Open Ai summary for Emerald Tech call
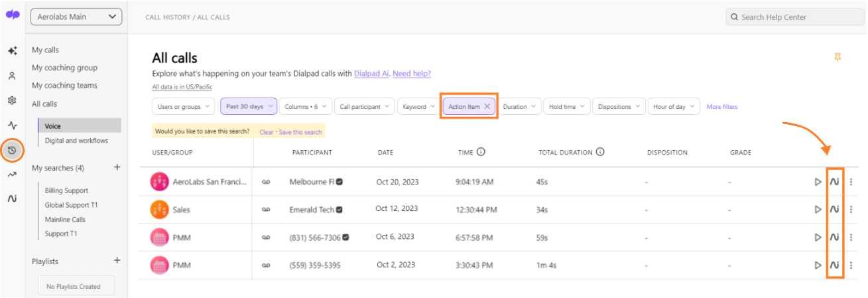Screen dimensions: 868x298 click(x=835, y=209)
